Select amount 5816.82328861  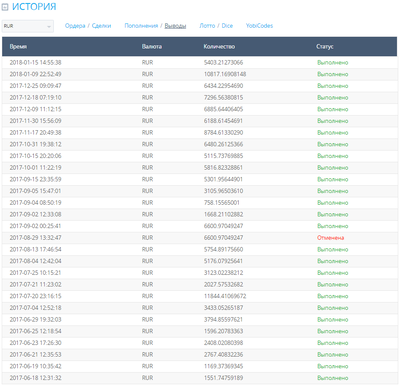pos(223,168)
